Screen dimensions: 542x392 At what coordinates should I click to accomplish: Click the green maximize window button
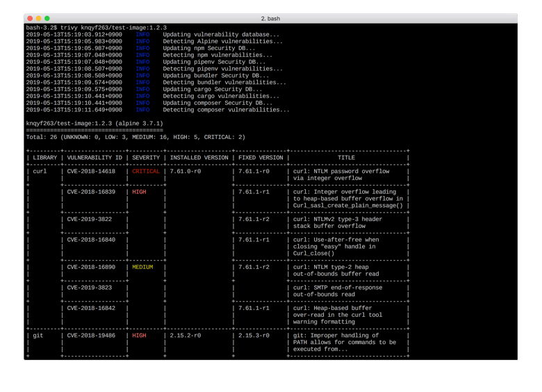tap(48, 18)
